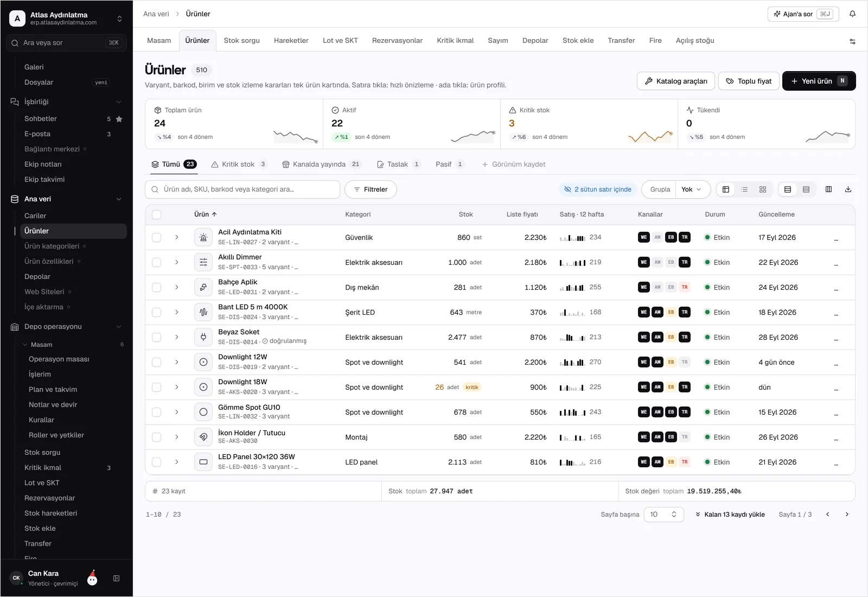
Task: Switch to grid card view icon
Action: [763, 189]
